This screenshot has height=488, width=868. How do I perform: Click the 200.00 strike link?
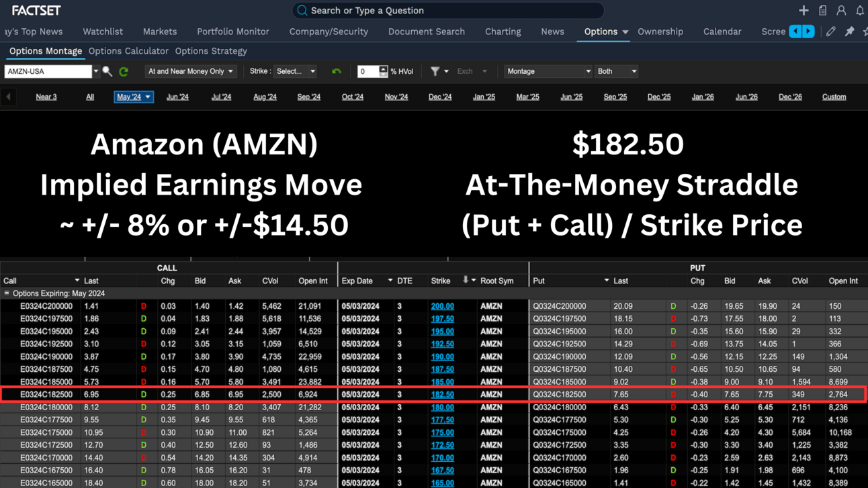tap(442, 306)
